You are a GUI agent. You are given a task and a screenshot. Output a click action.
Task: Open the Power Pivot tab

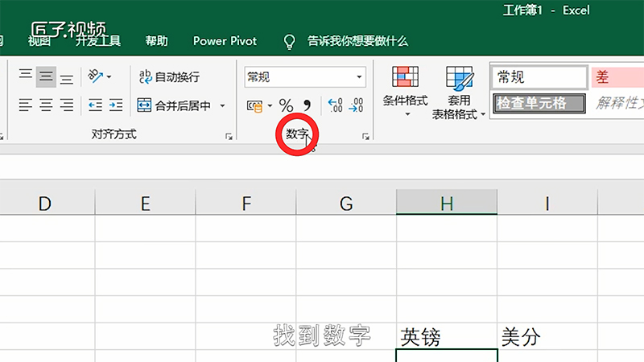pyautogui.click(x=223, y=41)
